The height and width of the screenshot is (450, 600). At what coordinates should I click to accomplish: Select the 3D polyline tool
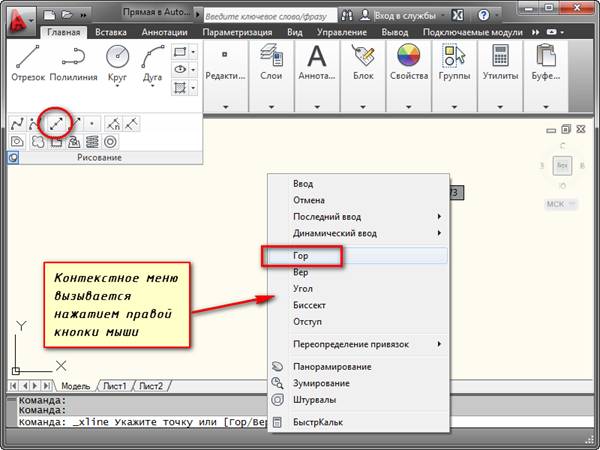56,142
